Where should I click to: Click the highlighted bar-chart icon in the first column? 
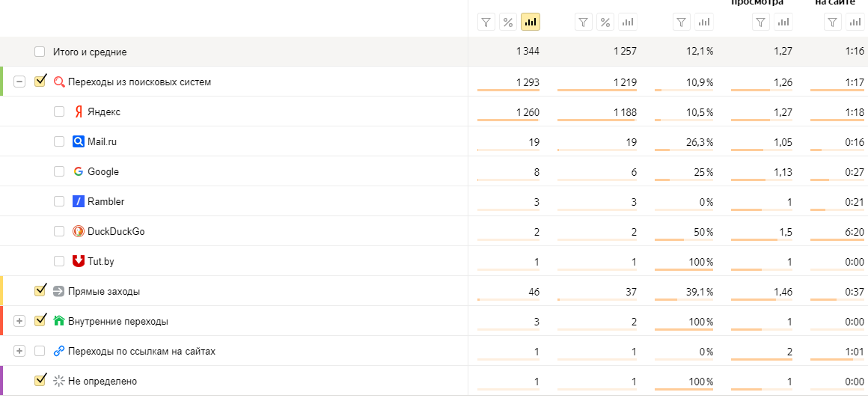(x=531, y=22)
